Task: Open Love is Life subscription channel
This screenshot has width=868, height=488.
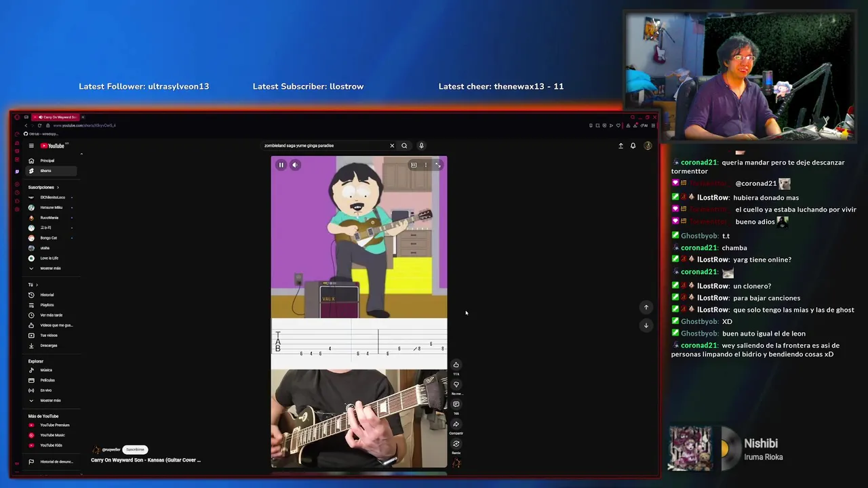Action: tap(51, 258)
